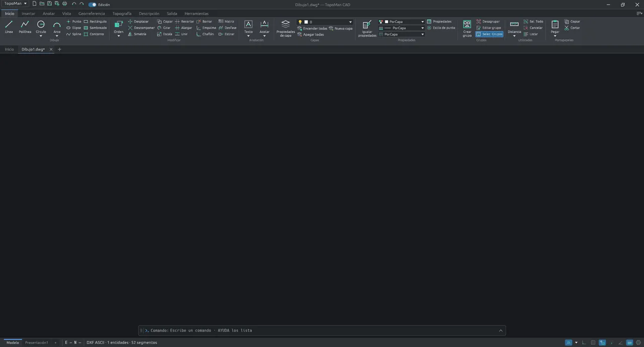Select the Línea drawing tool

(x=9, y=27)
